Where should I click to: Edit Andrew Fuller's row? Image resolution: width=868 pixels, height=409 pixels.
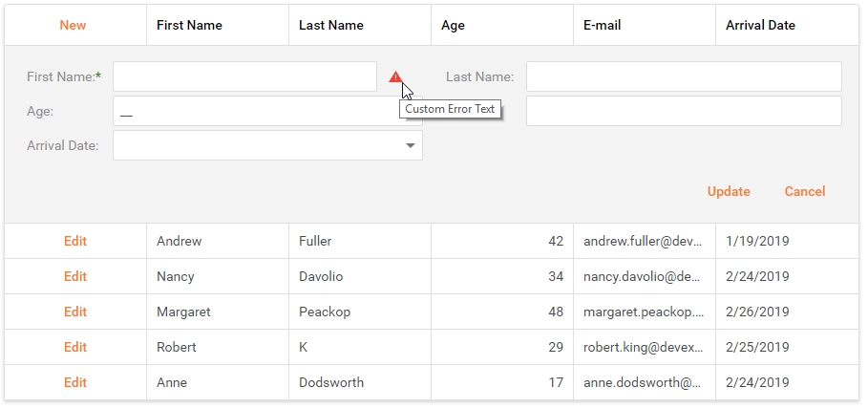click(75, 241)
